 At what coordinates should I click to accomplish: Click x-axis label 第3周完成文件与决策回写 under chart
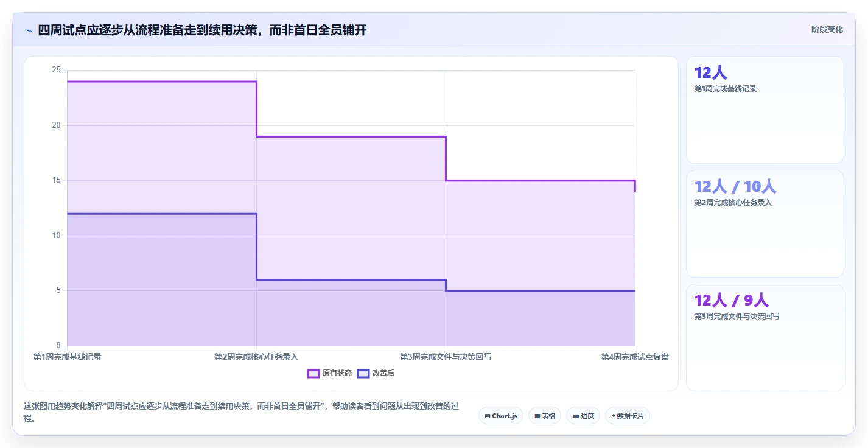pos(446,357)
